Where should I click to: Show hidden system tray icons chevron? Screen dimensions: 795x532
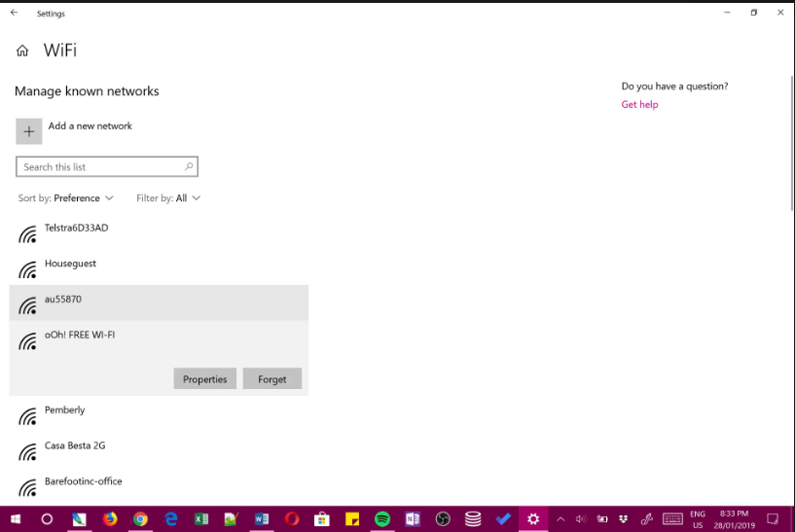pos(560,518)
